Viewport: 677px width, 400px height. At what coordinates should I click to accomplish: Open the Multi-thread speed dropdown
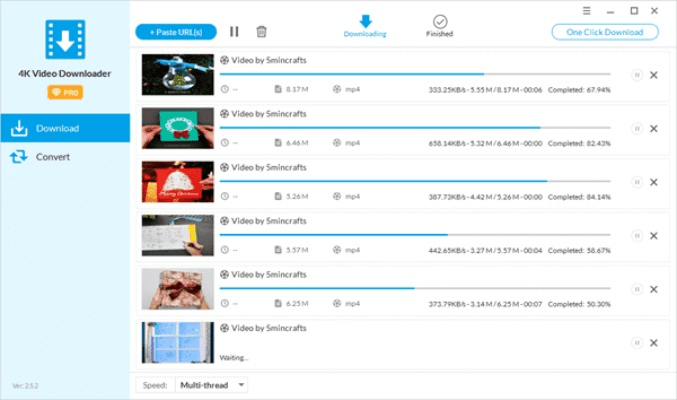tap(211, 384)
